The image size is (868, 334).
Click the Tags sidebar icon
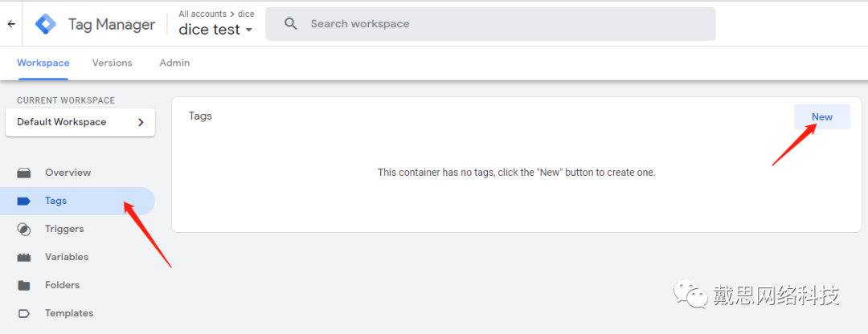click(24, 201)
